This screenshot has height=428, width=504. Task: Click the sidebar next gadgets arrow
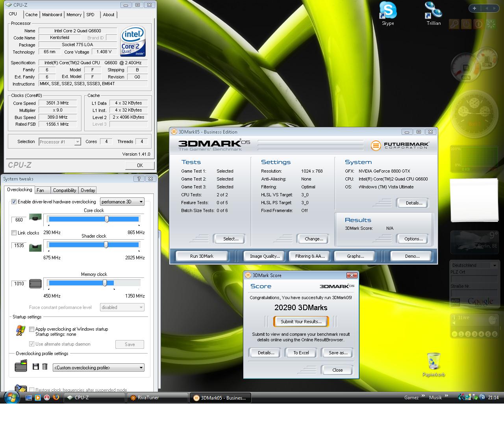coord(495,8)
